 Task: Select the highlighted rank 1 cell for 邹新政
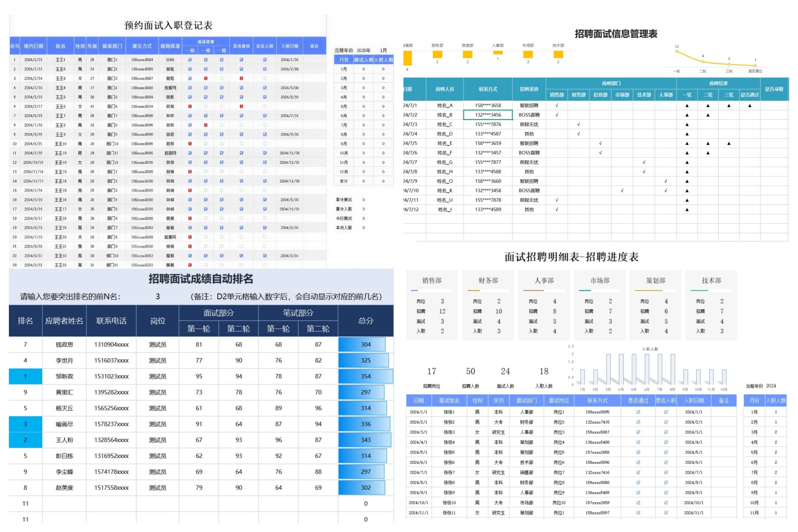point(25,376)
